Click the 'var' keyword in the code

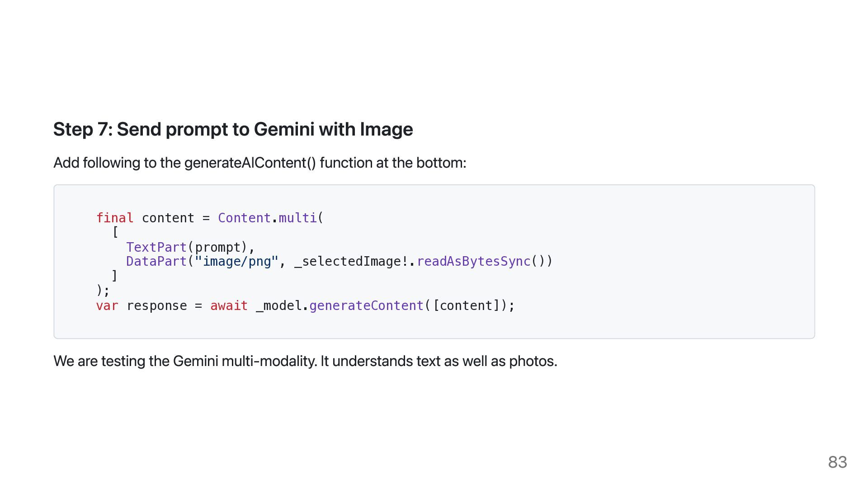[107, 305]
